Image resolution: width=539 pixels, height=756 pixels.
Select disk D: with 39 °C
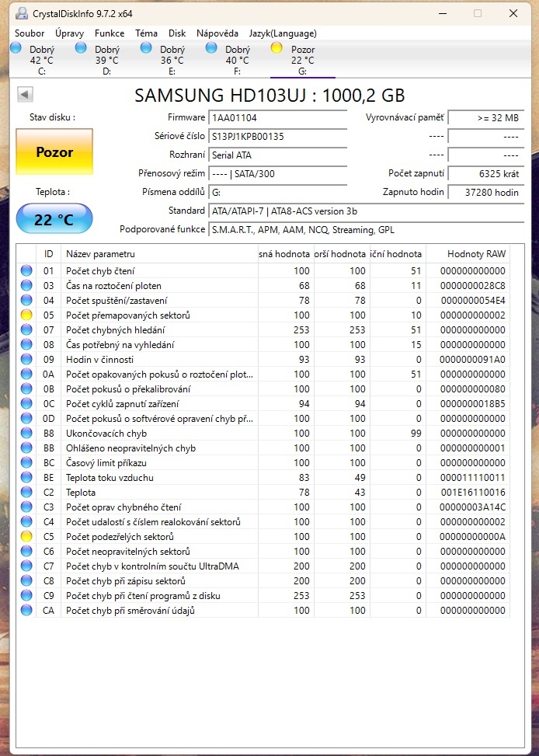pyautogui.click(x=107, y=60)
